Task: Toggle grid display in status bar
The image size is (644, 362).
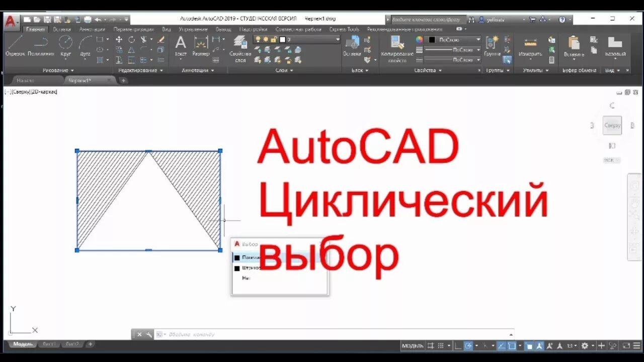Action: point(431,346)
